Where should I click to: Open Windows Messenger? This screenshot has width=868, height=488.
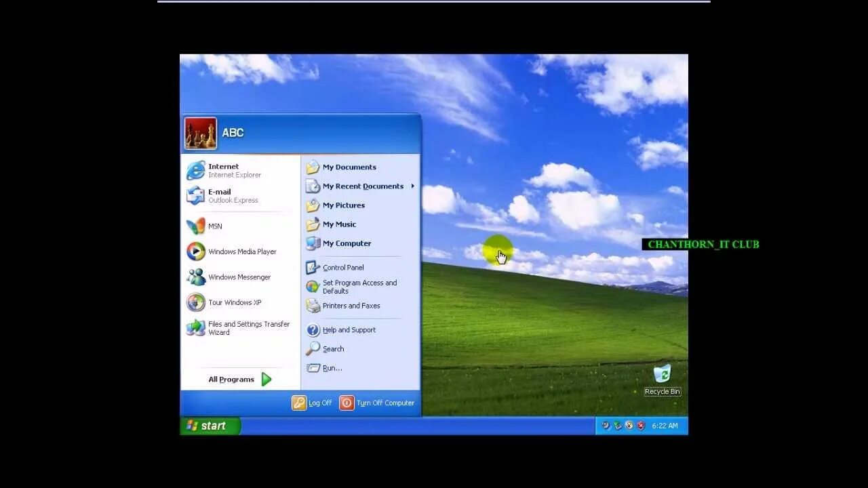coord(239,277)
